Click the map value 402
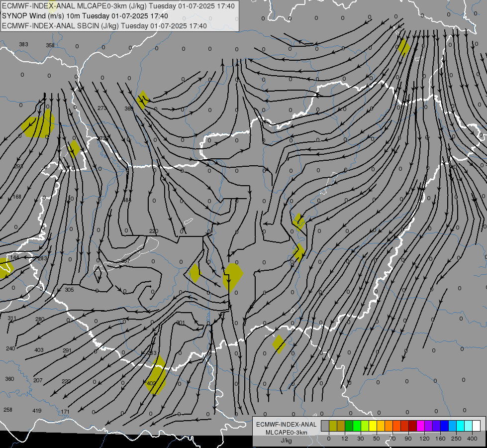 151,383
